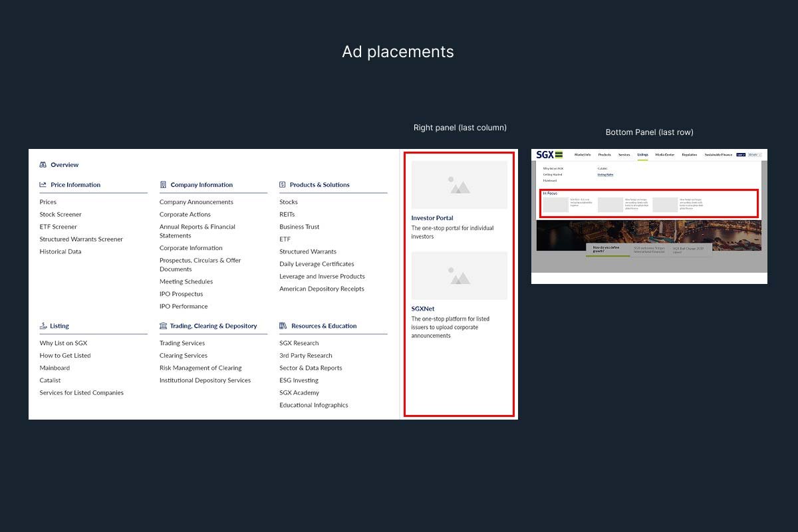This screenshot has width=798, height=532.
Task: Open the Listings tab in SGX navigation bar
Action: pyautogui.click(x=642, y=154)
